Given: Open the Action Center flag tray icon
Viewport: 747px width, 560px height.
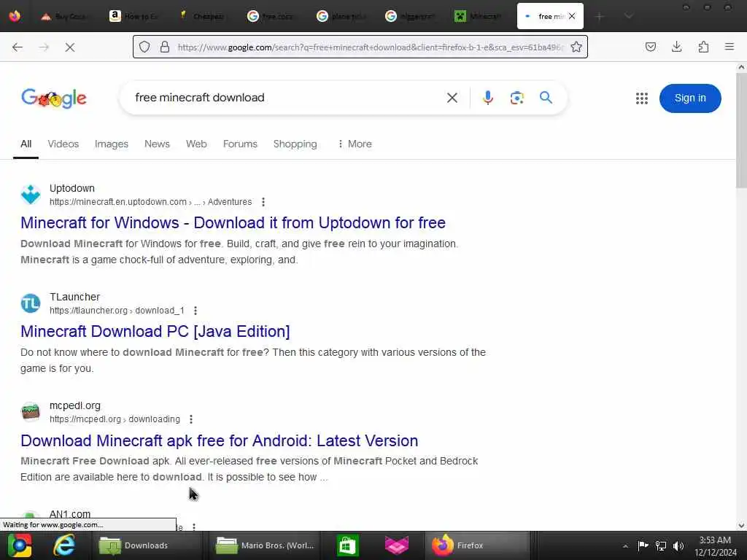Looking at the screenshot, I should 643,545.
